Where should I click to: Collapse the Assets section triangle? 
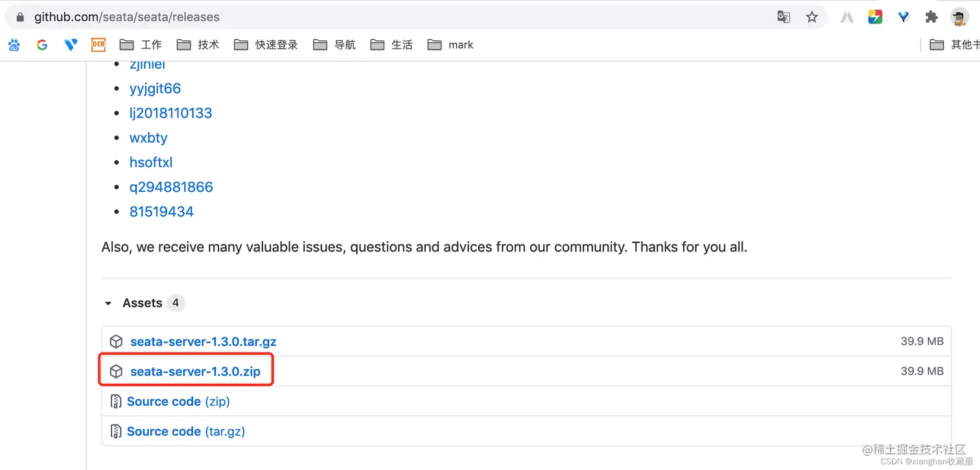tap(108, 303)
